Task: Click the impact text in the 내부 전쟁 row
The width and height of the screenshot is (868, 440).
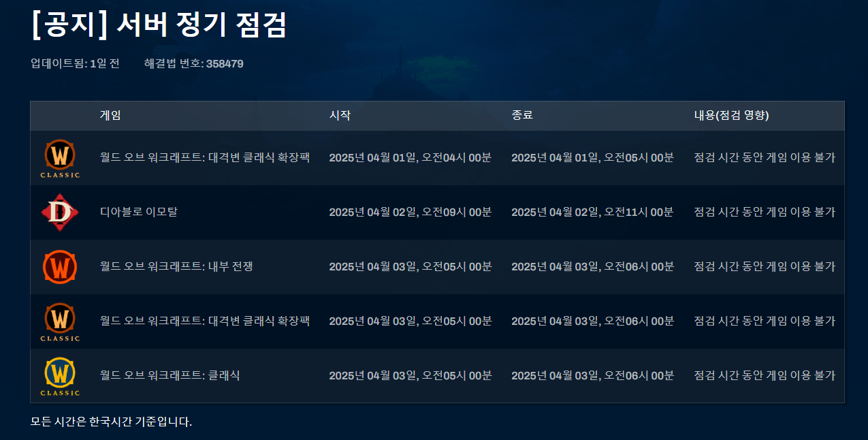Action: [x=765, y=266]
